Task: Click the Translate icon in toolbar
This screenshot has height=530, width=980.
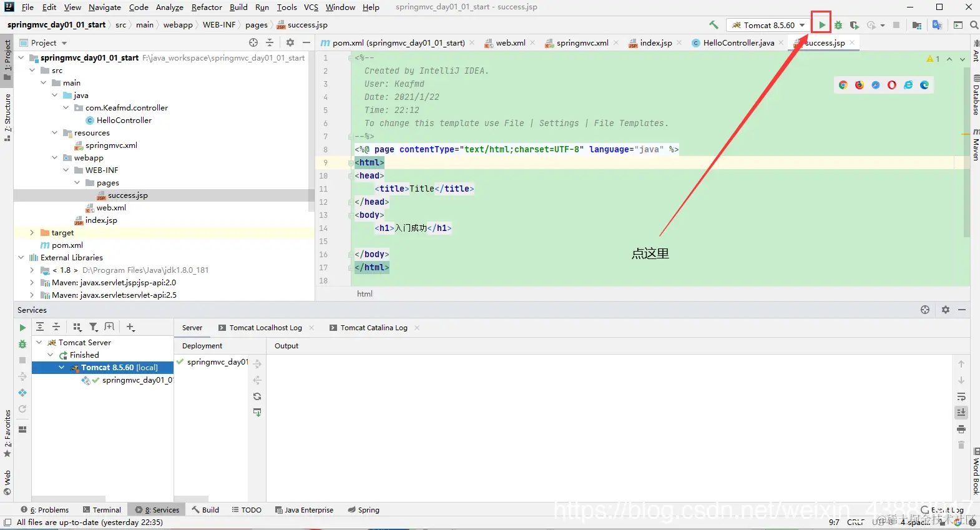Action: [937, 25]
